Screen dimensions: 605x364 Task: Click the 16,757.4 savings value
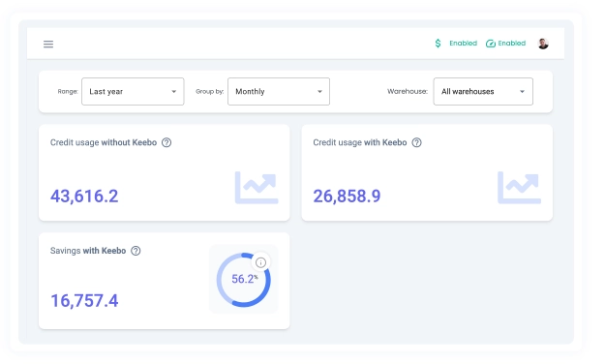click(x=84, y=301)
